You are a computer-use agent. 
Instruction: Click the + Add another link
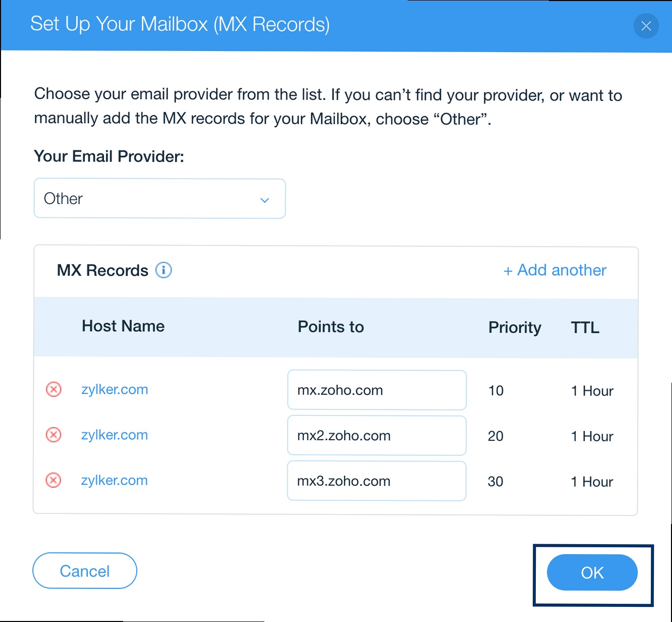(x=555, y=270)
